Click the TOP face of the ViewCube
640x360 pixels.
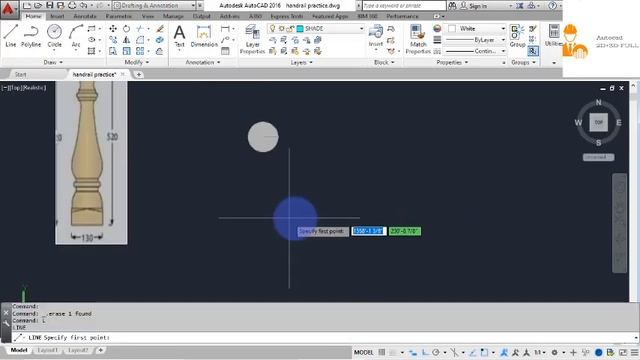pyautogui.click(x=598, y=122)
